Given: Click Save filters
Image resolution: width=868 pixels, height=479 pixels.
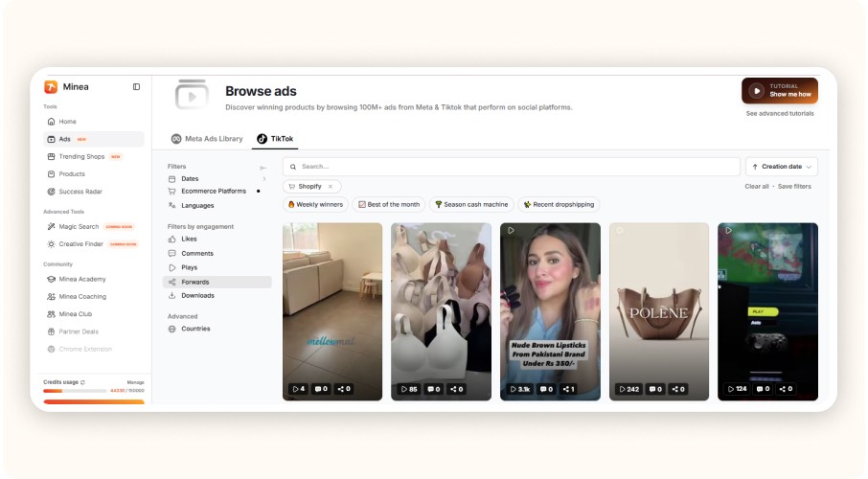Looking at the screenshot, I should coord(794,187).
